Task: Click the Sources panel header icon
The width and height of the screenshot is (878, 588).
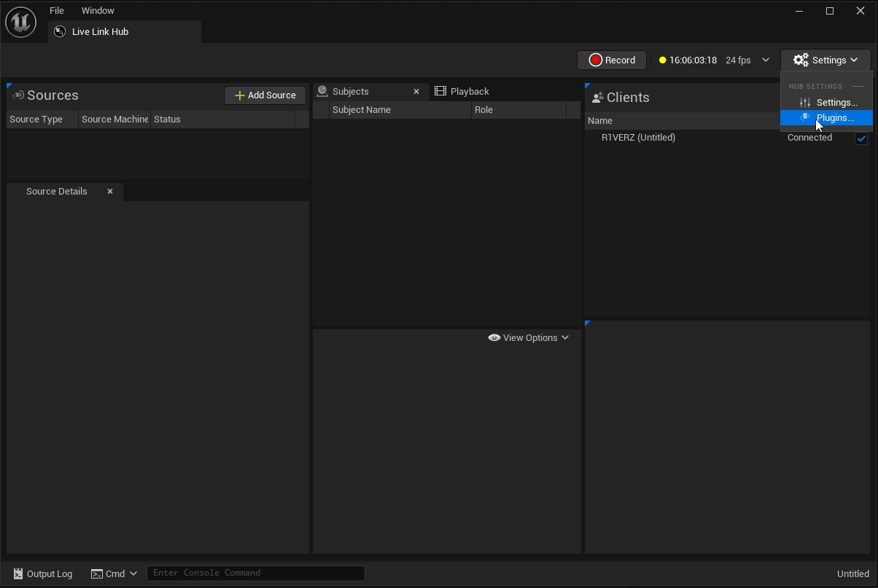Action: 18,95
